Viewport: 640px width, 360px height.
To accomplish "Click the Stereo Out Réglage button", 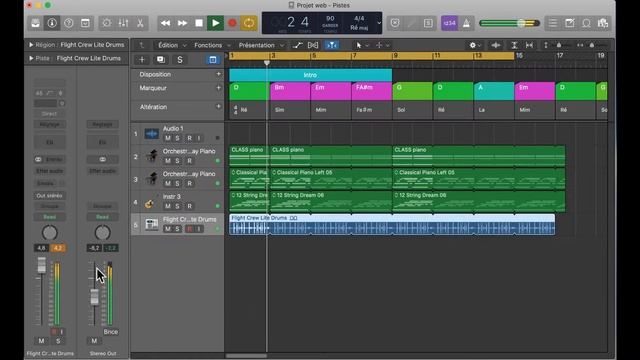I will (x=102, y=124).
